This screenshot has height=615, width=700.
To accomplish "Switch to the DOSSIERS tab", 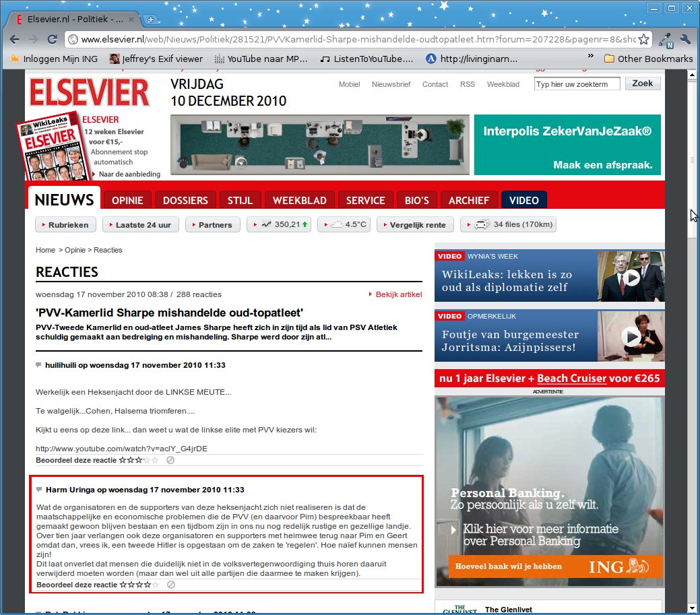I will pos(185,200).
